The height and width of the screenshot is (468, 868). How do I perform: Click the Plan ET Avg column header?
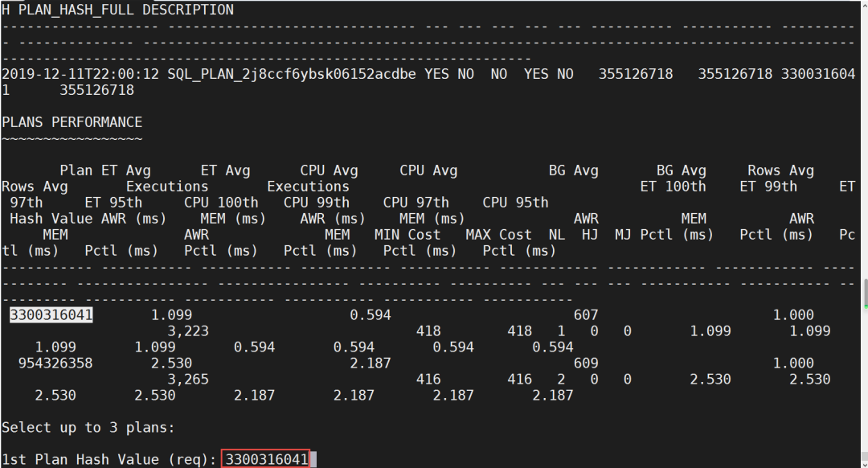(x=105, y=170)
